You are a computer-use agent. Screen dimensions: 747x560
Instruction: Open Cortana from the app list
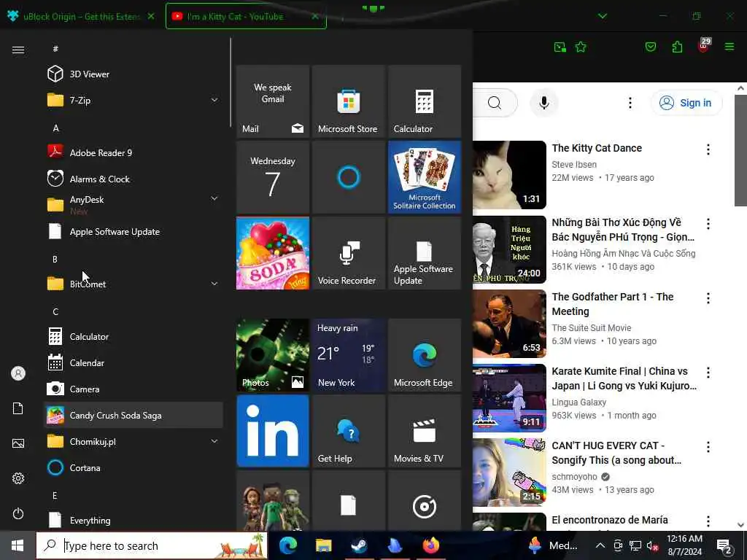coord(133,468)
